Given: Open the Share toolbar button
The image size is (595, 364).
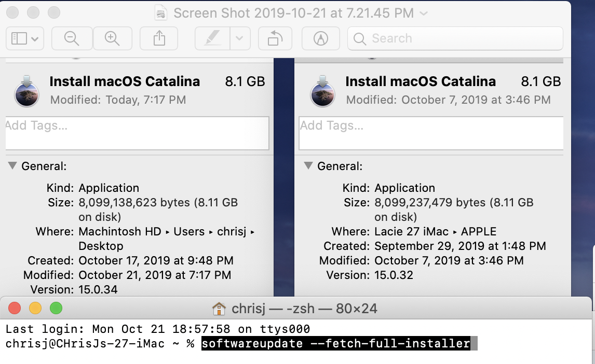Looking at the screenshot, I should click(x=159, y=38).
